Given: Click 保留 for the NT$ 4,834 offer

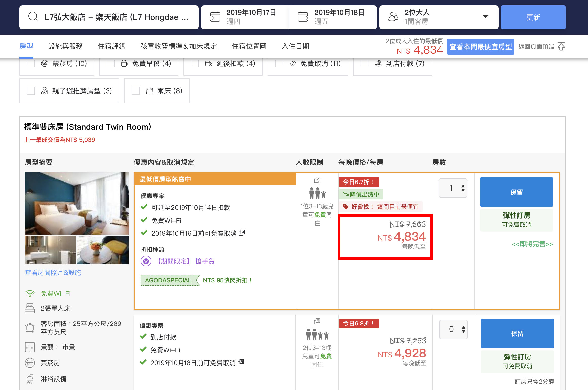Looking at the screenshot, I should [x=516, y=192].
